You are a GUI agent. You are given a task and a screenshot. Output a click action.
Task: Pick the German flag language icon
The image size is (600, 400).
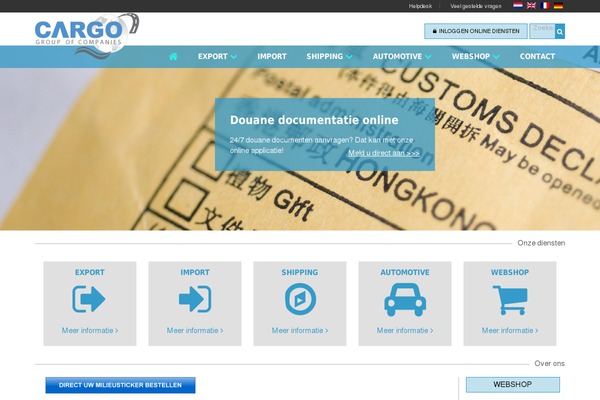pyautogui.click(x=558, y=5)
